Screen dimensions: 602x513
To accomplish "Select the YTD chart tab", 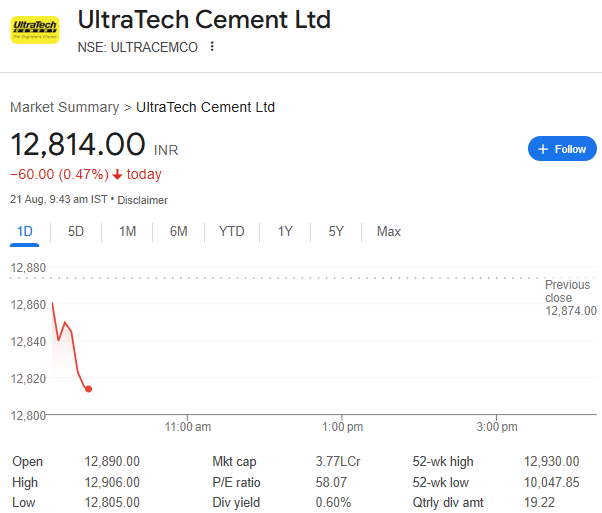I will (232, 232).
